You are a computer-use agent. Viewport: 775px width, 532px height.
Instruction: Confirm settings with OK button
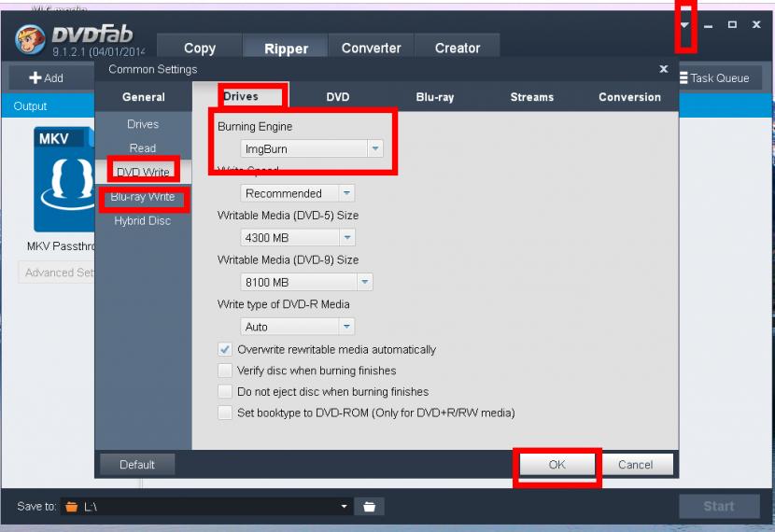coord(557,464)
